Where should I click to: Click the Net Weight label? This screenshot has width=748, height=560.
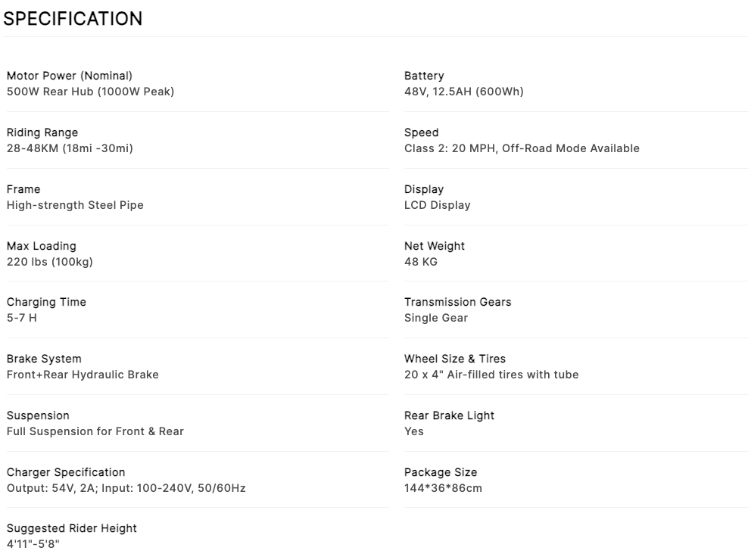pos(434,246)
